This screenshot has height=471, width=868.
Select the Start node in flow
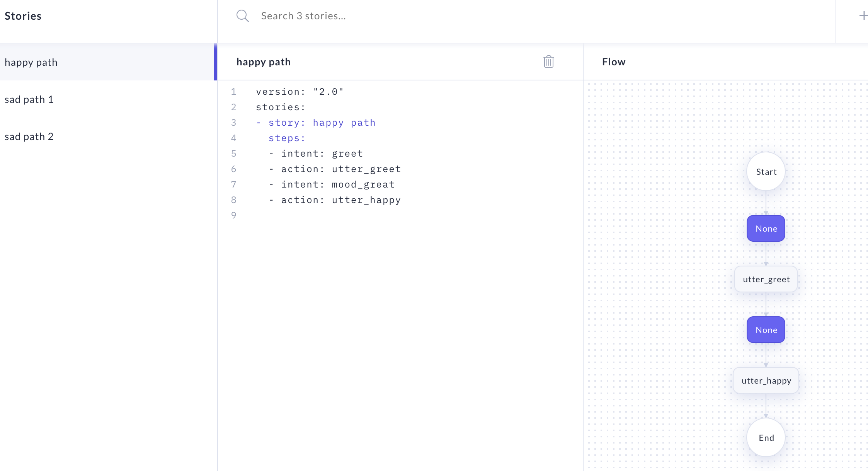tap(766, 172)
